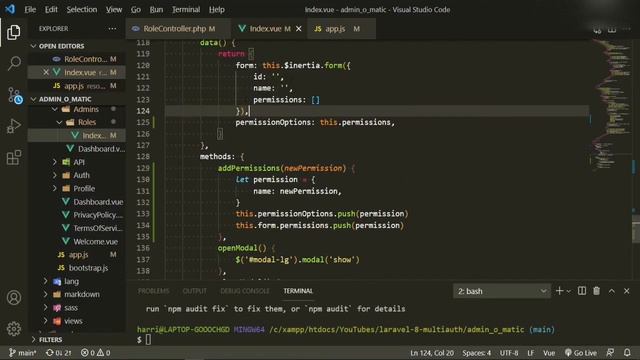Screen dimensions: 640x360
Task: Expand the API folder
Action: 79,162
